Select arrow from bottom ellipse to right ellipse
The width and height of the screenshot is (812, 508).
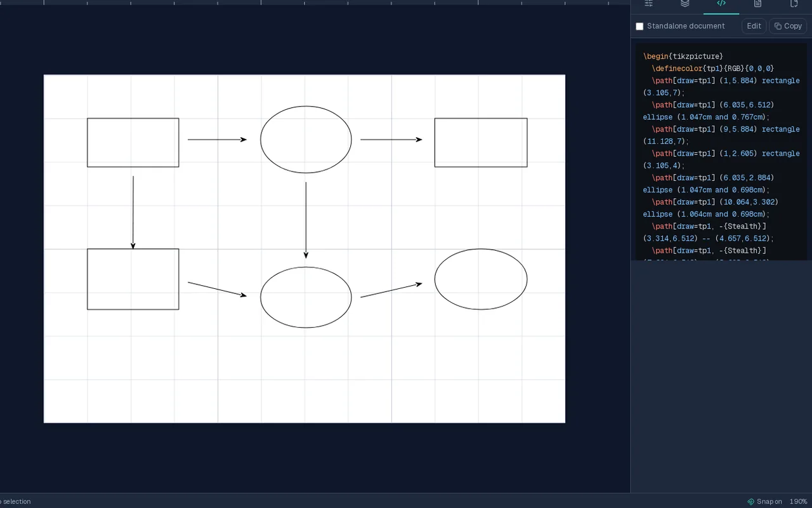(391, 290)
